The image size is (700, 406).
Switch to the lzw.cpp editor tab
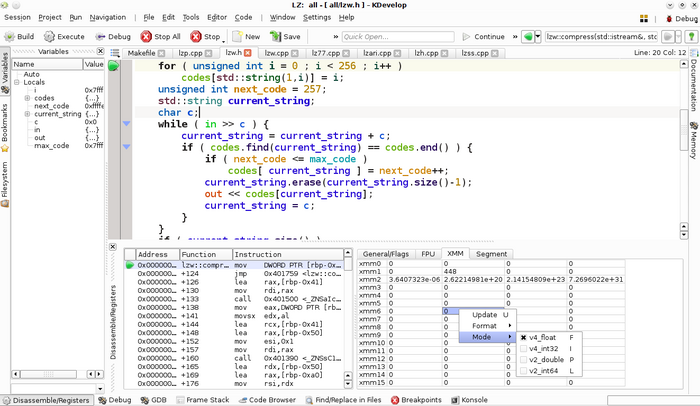(276, 53)
